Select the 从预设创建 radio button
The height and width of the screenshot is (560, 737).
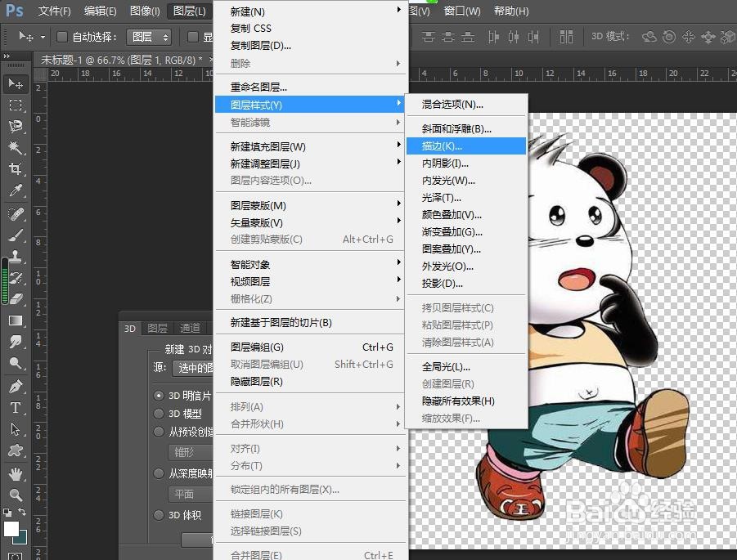point(159,432)
